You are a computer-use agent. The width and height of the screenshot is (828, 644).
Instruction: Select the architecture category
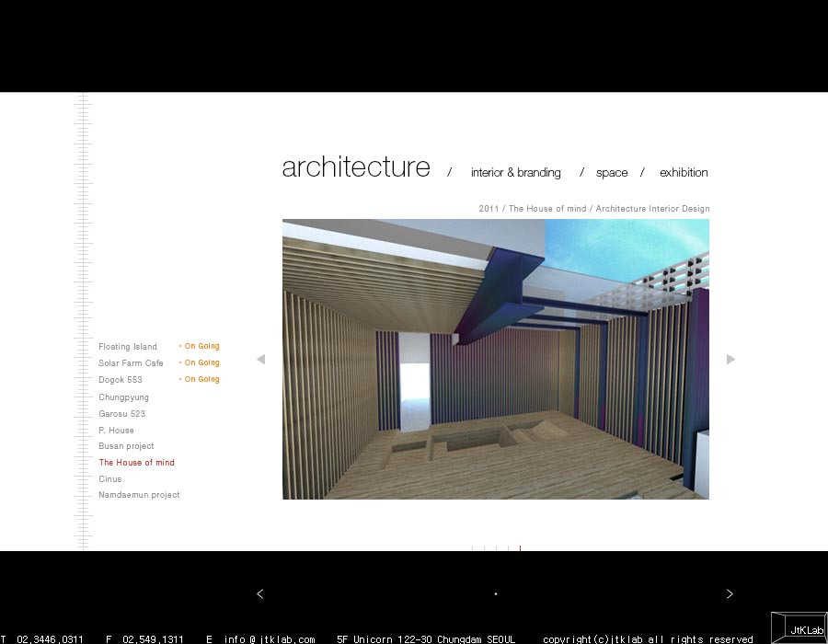(x=356, y=167)
